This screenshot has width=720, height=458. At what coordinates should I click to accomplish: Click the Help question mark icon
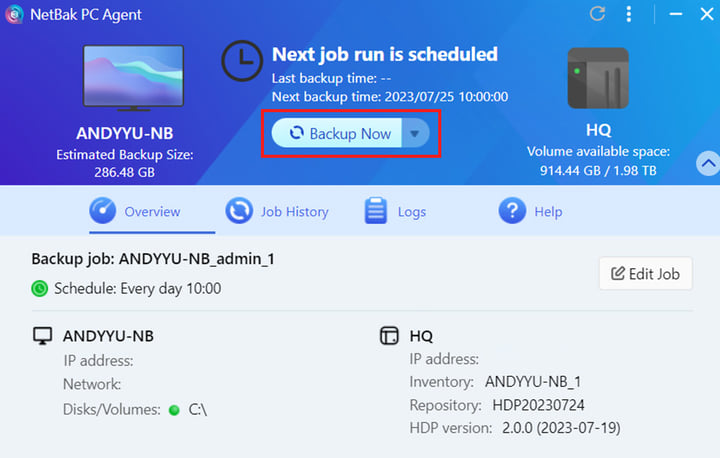click(x=512, y=210)
